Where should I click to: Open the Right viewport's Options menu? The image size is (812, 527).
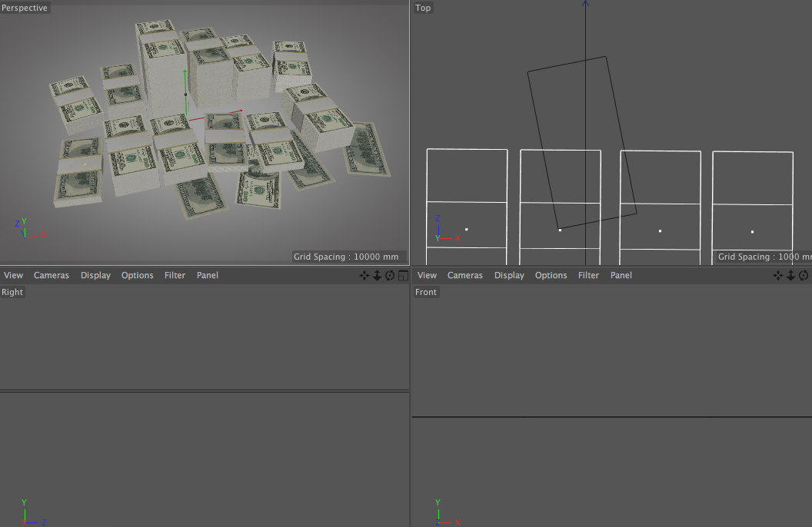137,275
